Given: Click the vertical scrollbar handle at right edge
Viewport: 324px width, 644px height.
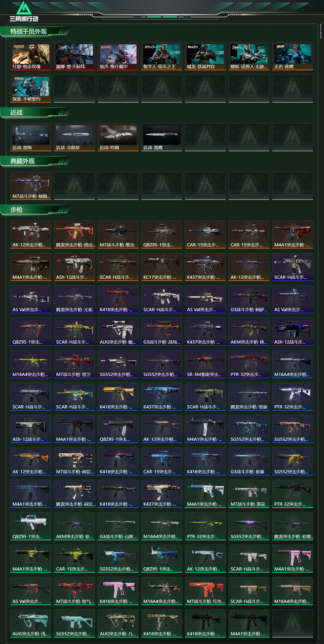Looking at the screenshot, I should pos(321,31).
